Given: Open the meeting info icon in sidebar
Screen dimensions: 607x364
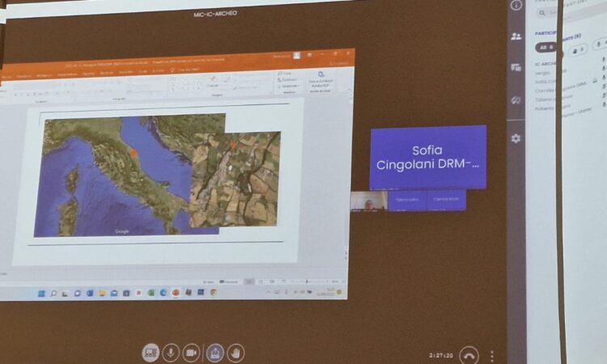Looking at the screenshot, I should pos(516,5).
